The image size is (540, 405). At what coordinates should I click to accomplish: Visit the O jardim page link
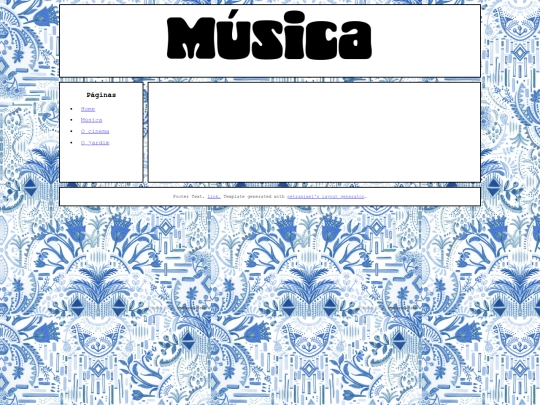pos(95,143)
